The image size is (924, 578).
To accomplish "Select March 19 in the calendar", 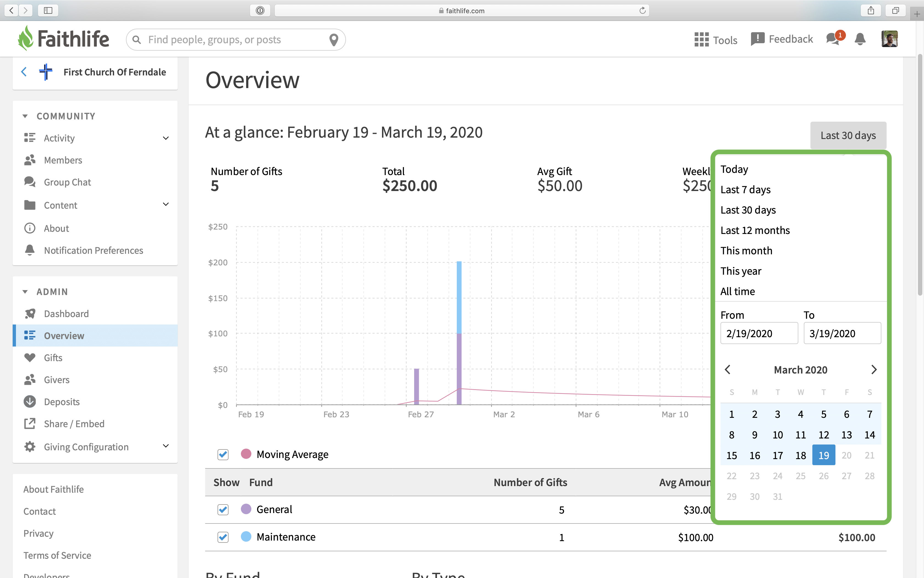I will pos(824,455).
